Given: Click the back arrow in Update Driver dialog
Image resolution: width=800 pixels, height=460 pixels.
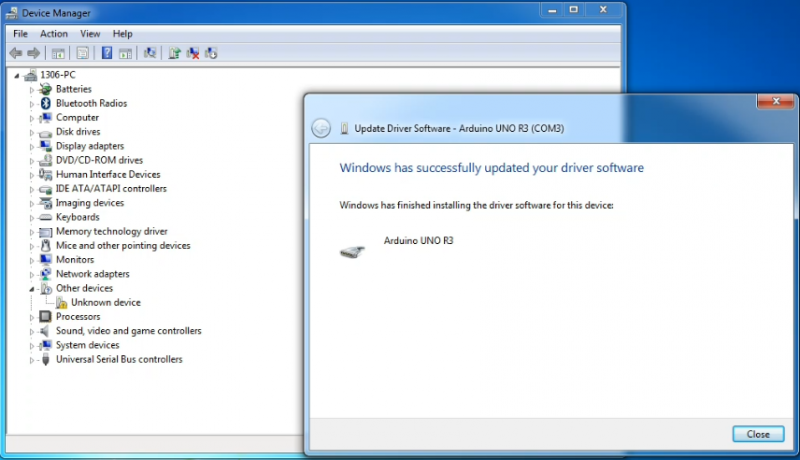Looking at the screenshot, I should tap(320, 128).
